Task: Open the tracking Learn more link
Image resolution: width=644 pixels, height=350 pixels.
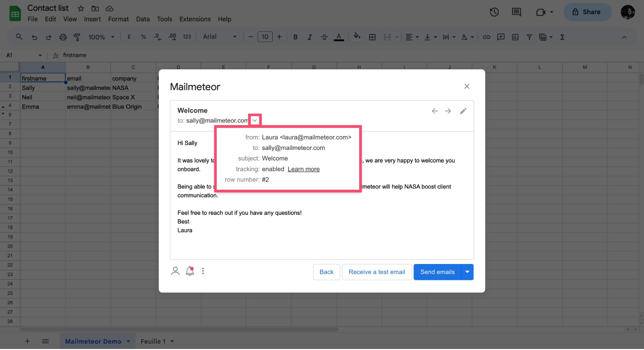Action: pyautogui.click(x=303, y=169)
